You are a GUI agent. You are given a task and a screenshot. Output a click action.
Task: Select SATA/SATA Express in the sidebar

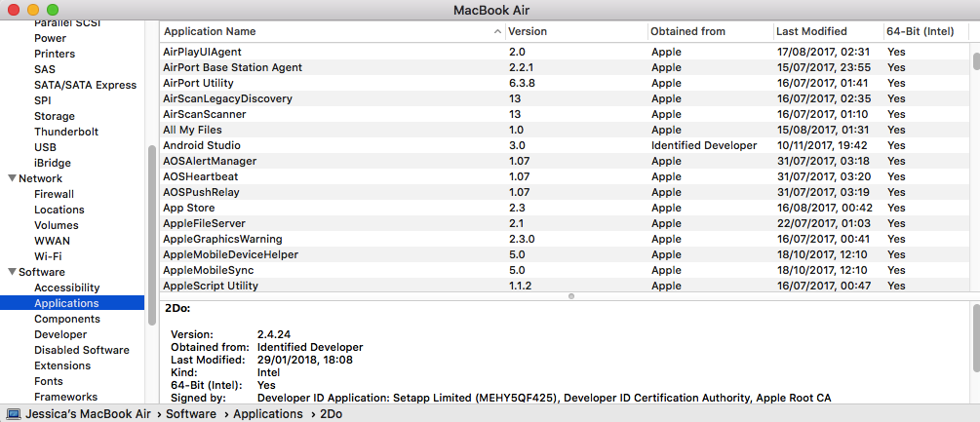click(85, 85)
